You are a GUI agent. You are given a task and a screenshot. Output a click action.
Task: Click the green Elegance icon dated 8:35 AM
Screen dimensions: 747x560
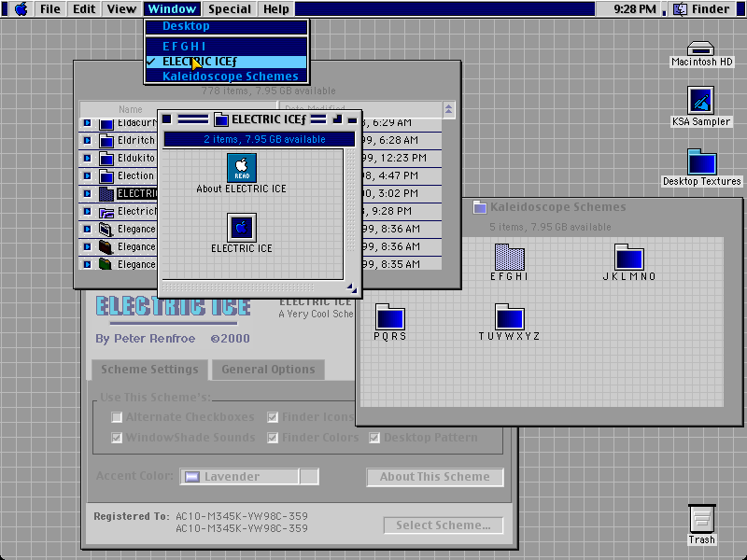click(106, 264)
